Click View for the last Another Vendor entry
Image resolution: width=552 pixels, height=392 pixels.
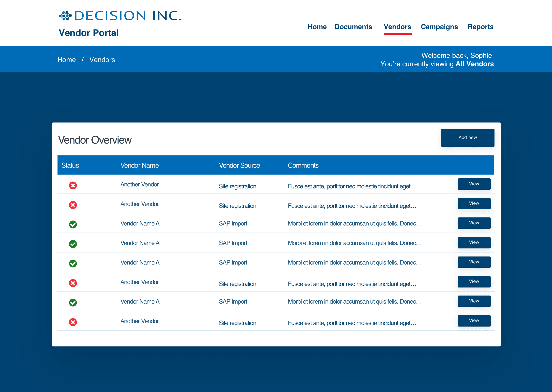[x=474, y=321]
